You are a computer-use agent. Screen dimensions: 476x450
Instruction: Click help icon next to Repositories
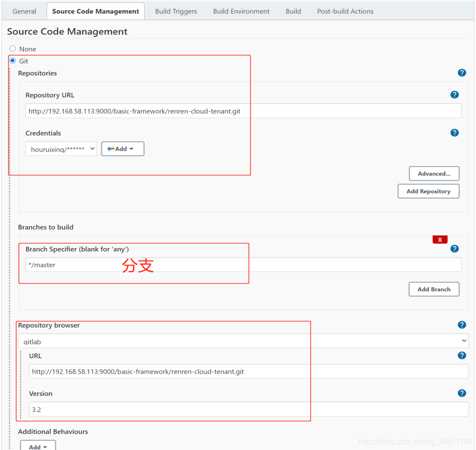[462, 73]
